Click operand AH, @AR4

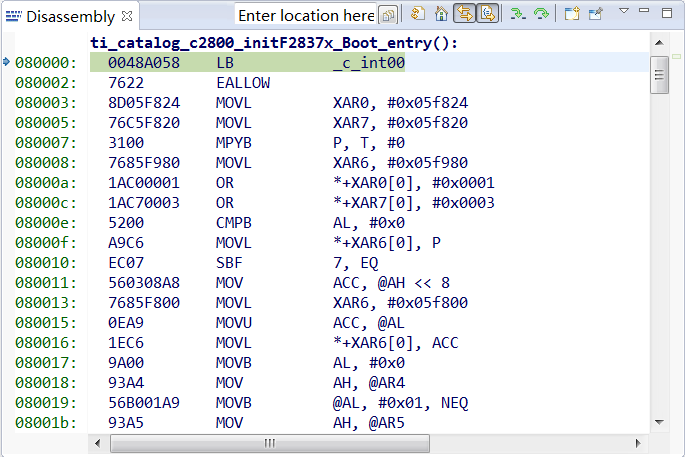369,383
